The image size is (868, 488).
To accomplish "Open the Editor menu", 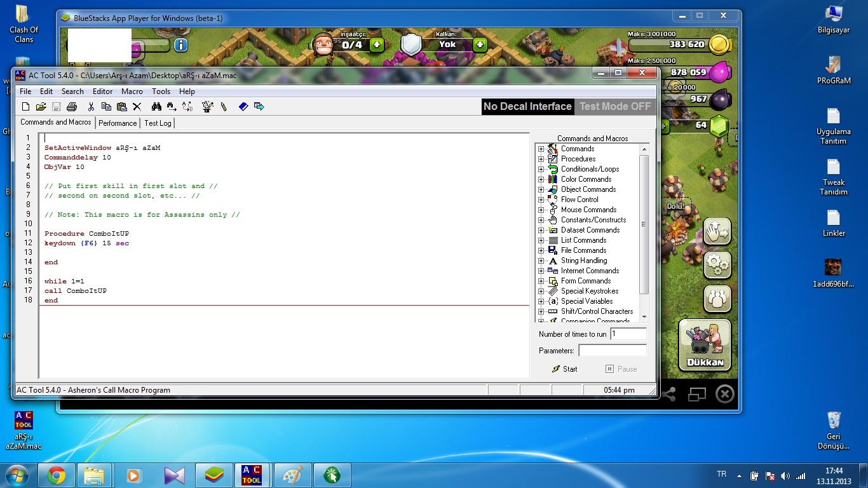I will tap(102, 91).
